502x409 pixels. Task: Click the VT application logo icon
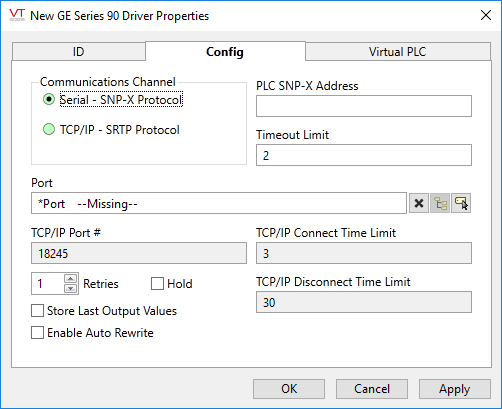tap(17, 15)
